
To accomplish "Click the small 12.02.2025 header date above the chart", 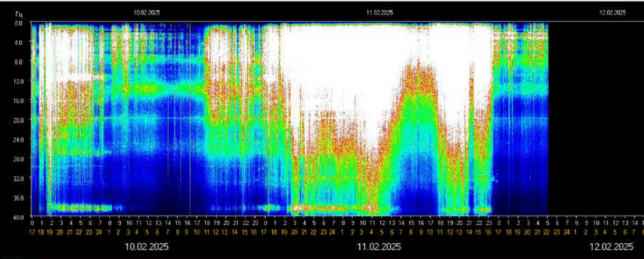I will [611, 12].
